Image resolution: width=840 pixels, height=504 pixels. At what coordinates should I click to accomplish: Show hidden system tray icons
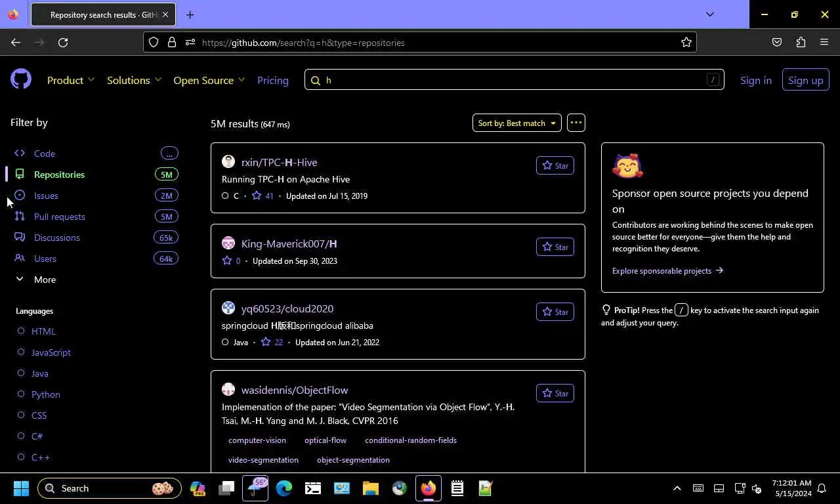[677, 488]
